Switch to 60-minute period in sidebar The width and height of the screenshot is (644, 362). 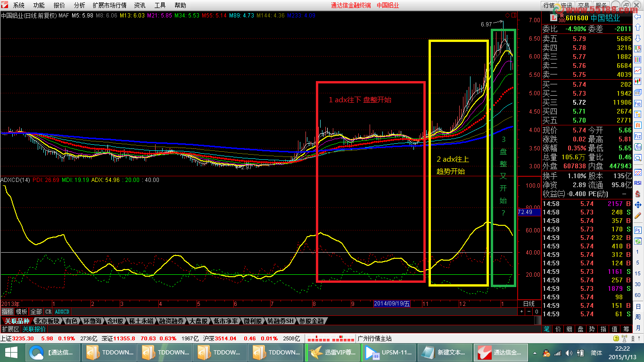pyautogui.click(x=637, y=294)
